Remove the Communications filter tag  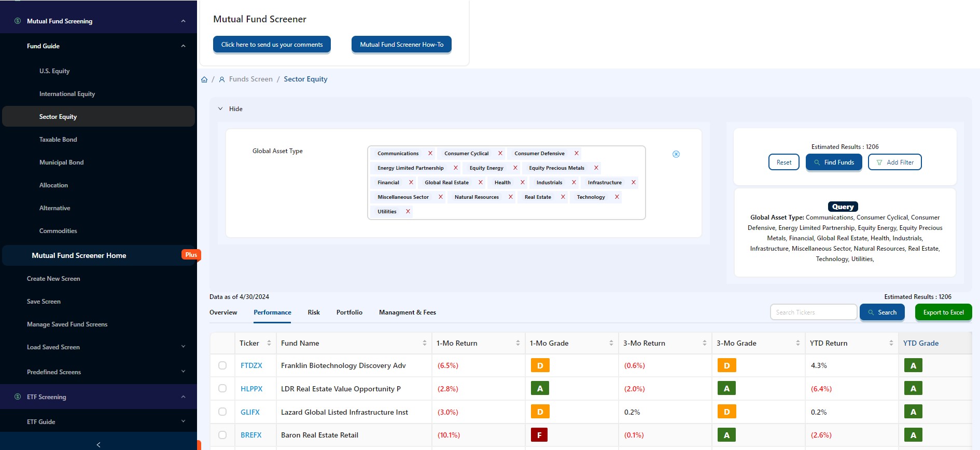pyautogui.click(x=430, y=153)
